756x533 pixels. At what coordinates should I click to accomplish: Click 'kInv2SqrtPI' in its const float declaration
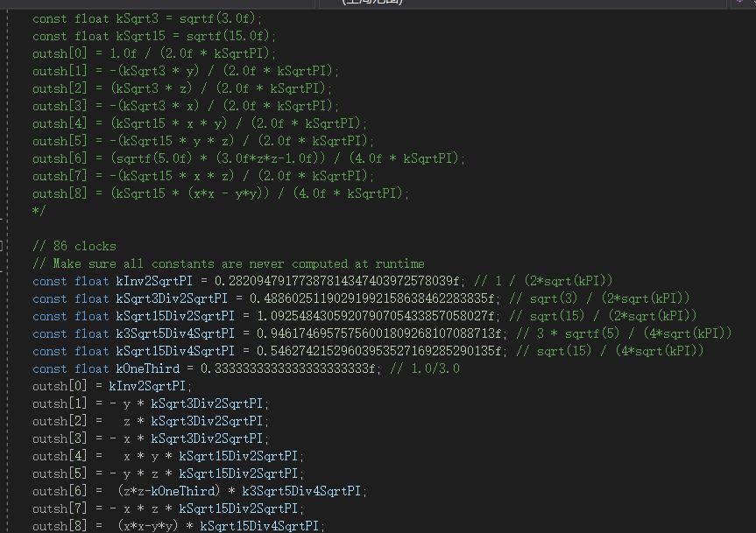pyautogui.click(x=154, y=281)
